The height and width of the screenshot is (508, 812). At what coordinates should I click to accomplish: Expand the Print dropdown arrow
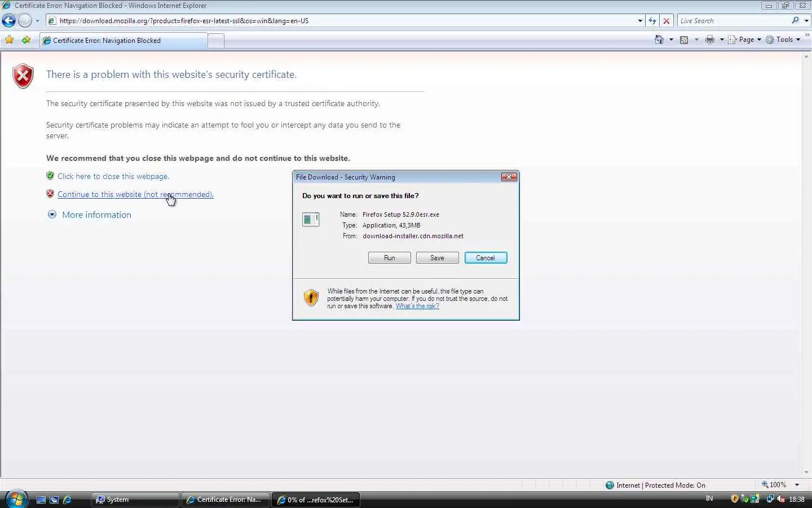pos(722,40)
